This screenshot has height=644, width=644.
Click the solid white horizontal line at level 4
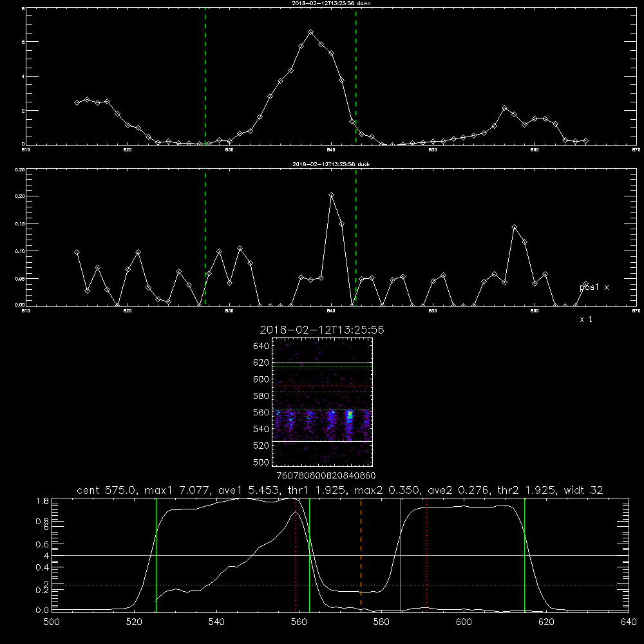click(340, 555)
